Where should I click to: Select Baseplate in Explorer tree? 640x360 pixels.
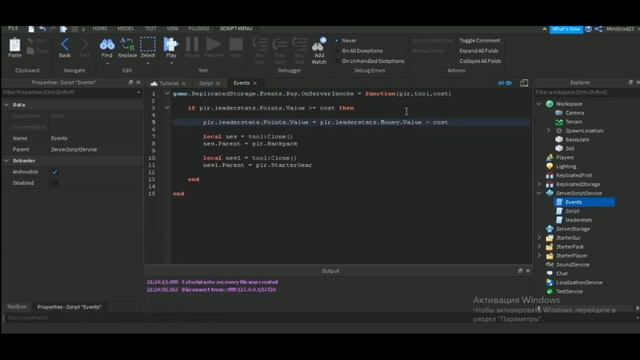[x=577, y=140]
